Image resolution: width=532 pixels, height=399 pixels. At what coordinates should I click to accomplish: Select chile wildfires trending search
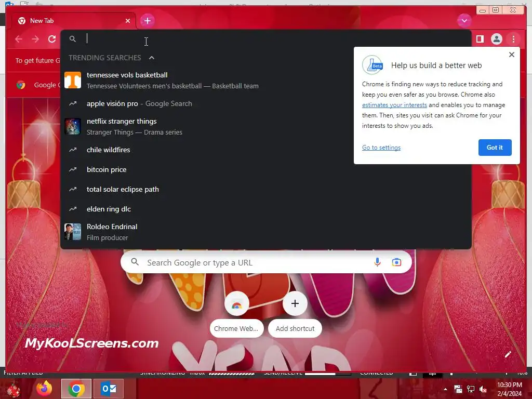pyautogui.click(x=265, y=150)
